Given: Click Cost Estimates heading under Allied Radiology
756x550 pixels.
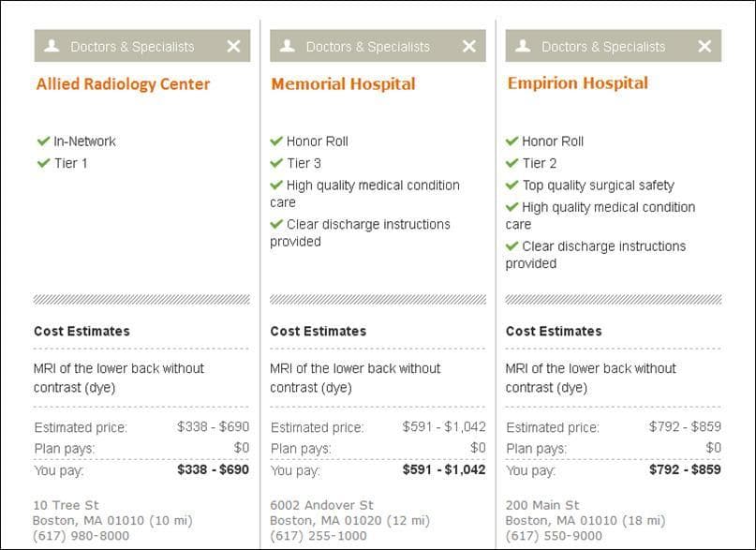Looking at the screenshot, I should pos(82,331).
